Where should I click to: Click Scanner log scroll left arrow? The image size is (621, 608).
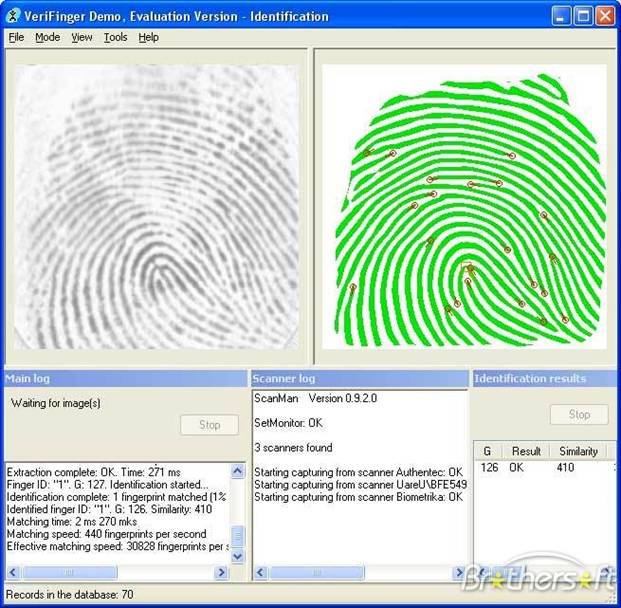[x=260, y=572]
